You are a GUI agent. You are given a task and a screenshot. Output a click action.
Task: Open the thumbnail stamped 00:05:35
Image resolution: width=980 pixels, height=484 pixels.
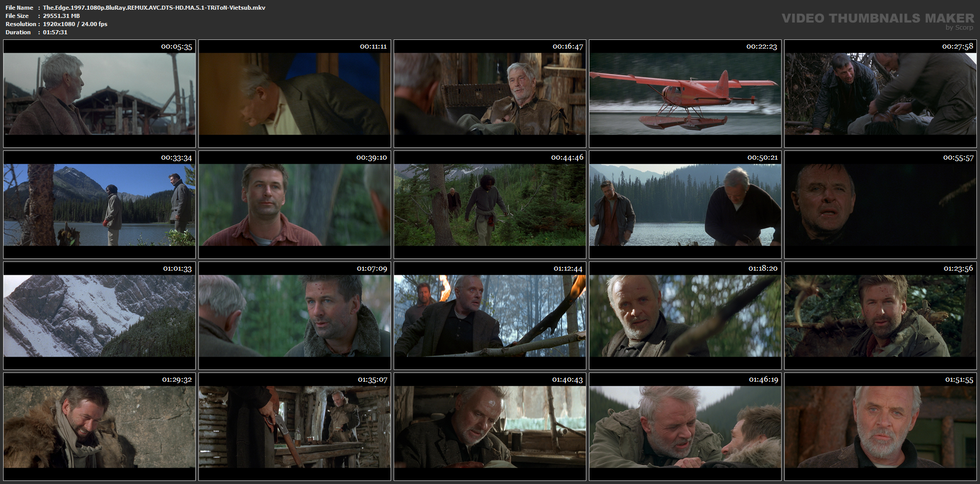click(99, 94)
